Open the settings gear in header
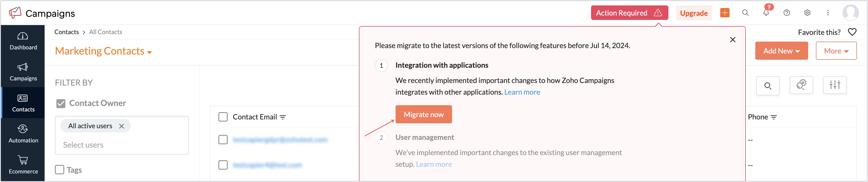Screen dimensions: 868x182 pyautogui.click(x=807, y=13)
